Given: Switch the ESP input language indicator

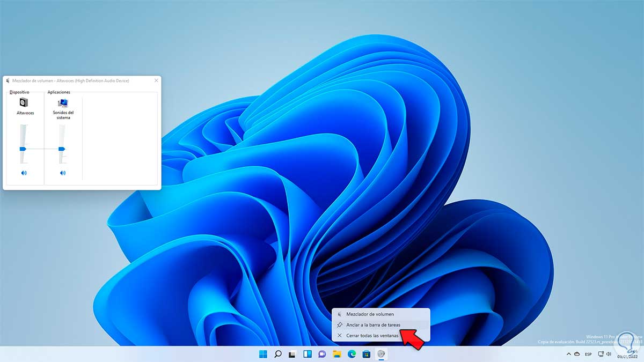Looking at the screenshot, I should 588,354.
